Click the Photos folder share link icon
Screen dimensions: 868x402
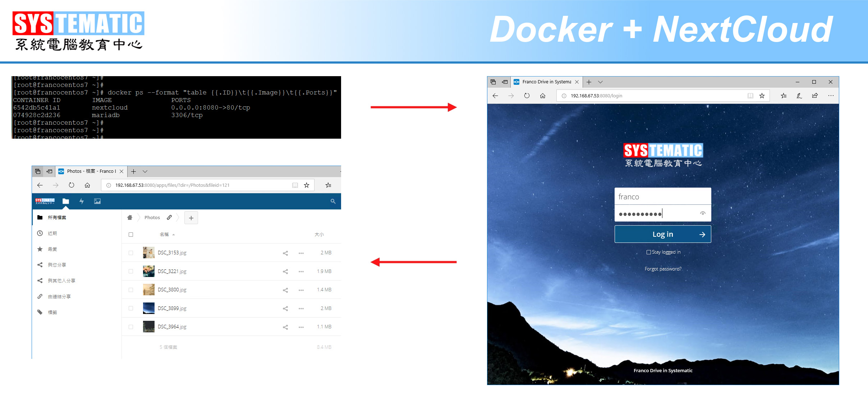169,217
